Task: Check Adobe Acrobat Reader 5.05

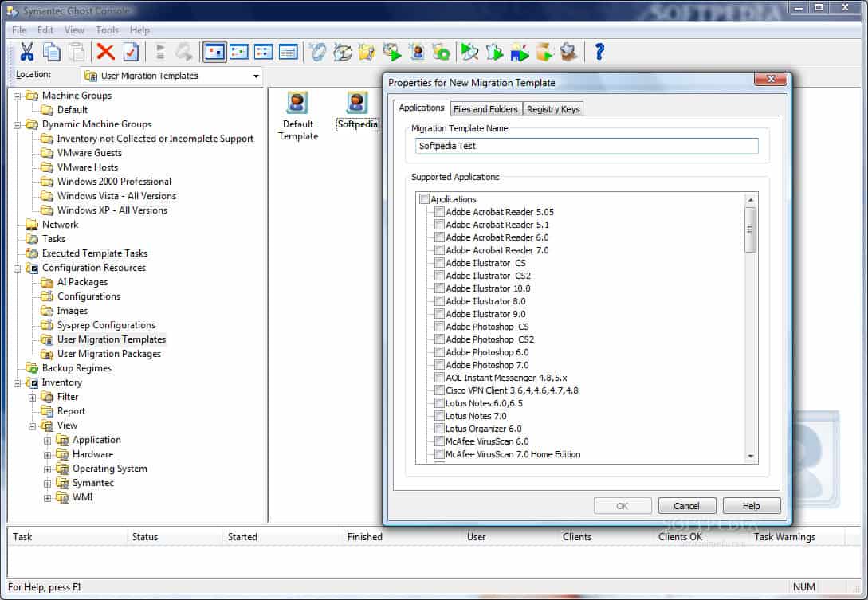Action: point(439,211)
